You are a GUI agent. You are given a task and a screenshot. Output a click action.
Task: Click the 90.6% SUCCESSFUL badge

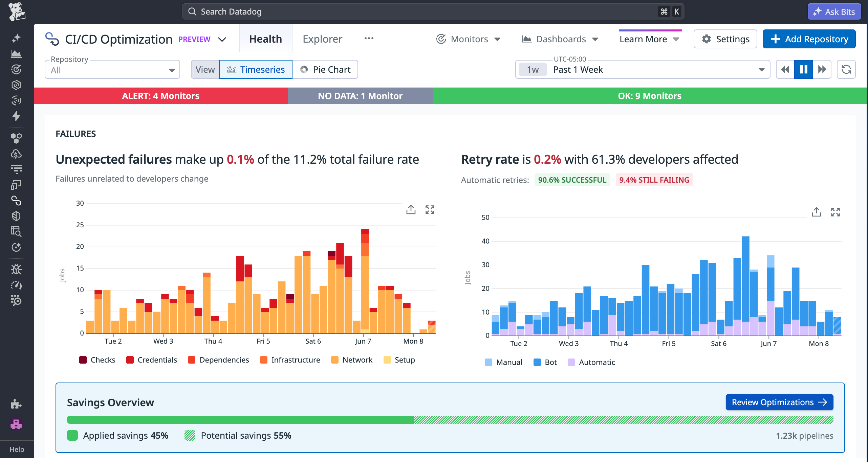point(572,180)
